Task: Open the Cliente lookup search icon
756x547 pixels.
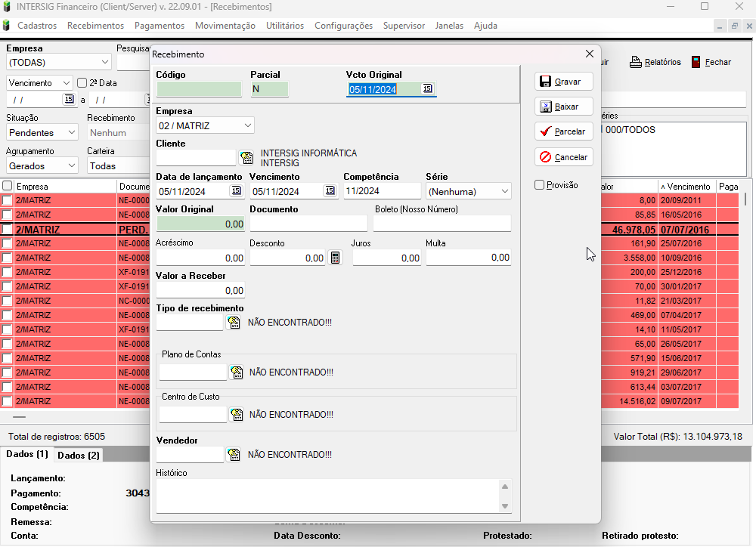Action: [246, 158]
